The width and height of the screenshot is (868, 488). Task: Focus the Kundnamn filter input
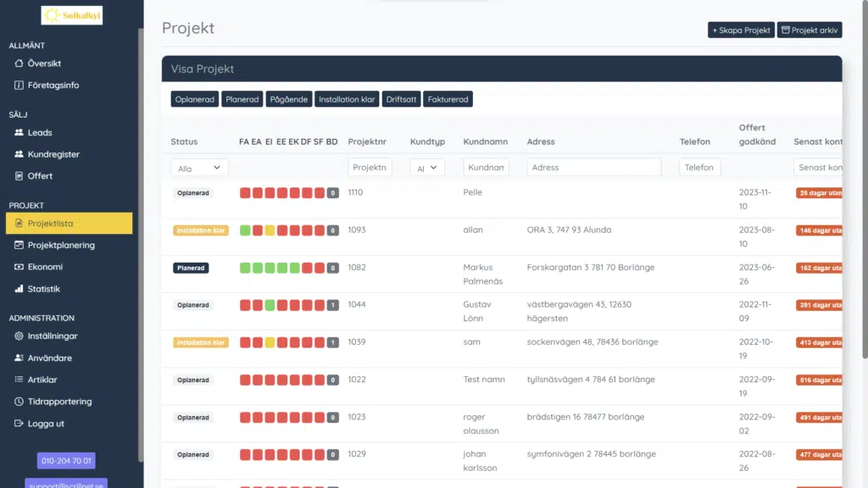(x=486, y=167)
